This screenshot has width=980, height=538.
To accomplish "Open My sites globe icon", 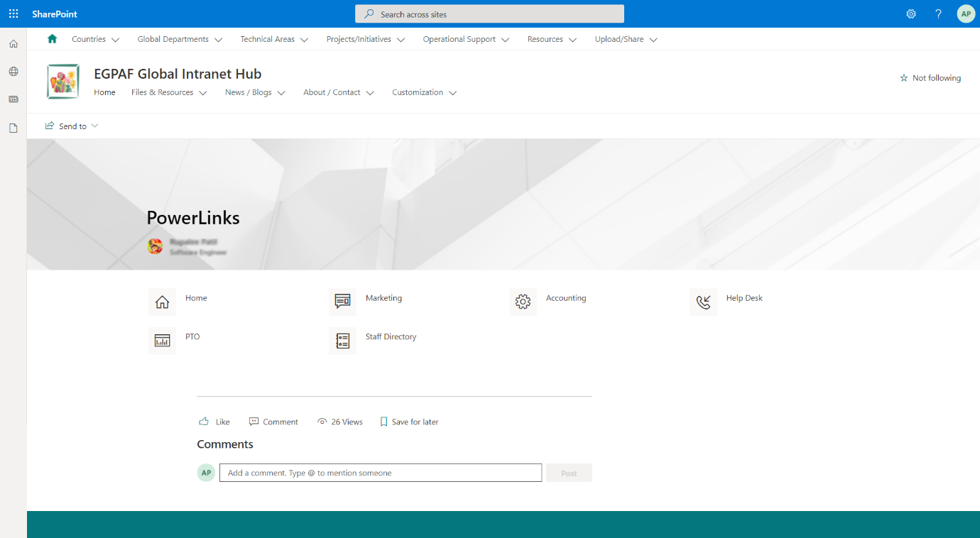I will pyautogui.click(x=13, y=72).
